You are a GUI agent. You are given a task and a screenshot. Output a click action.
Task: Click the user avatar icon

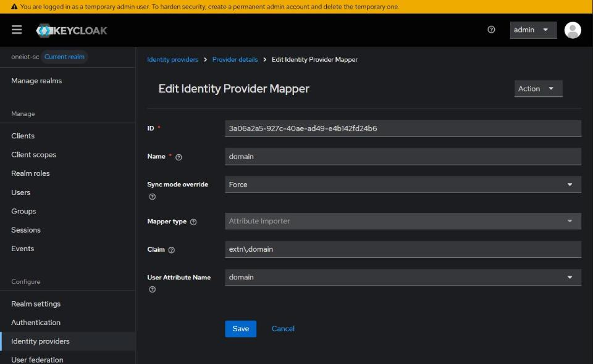click(573, 30)
